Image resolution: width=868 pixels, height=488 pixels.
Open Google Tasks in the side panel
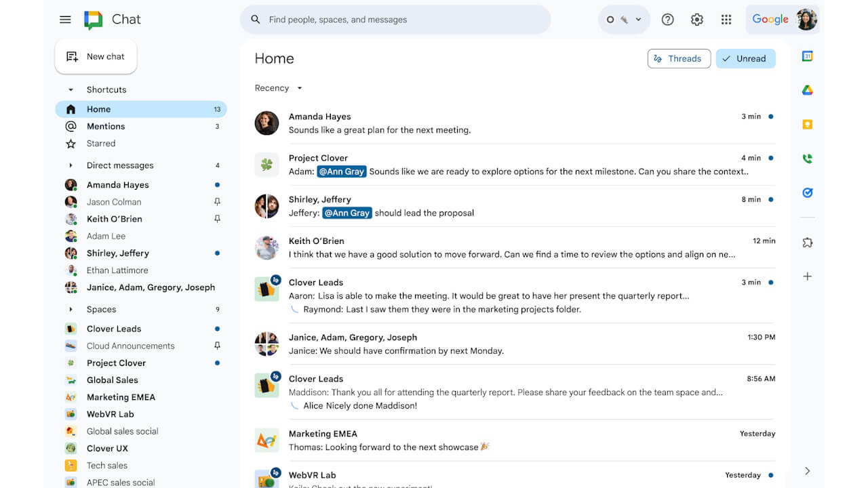pyautogui.click(x=807, y=192)
